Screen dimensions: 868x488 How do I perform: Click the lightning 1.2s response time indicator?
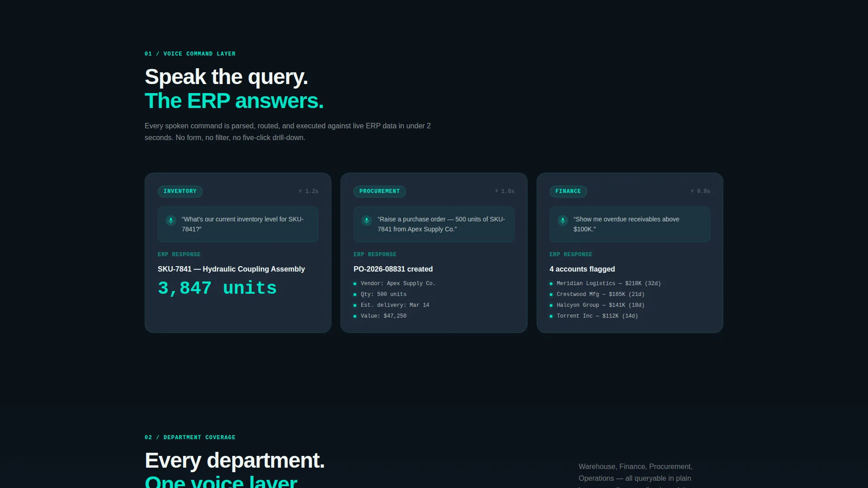tap(308, 192)
